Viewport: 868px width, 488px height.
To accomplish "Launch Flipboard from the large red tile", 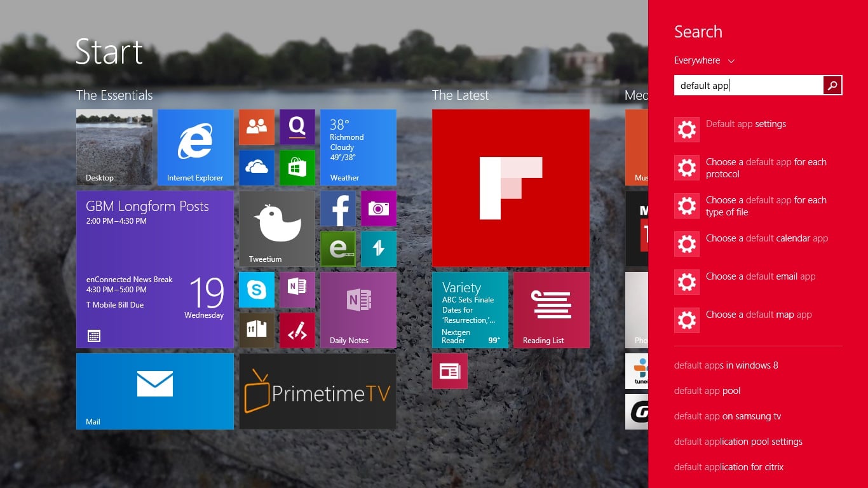I will pyautogui.click(x=510, y=187).
